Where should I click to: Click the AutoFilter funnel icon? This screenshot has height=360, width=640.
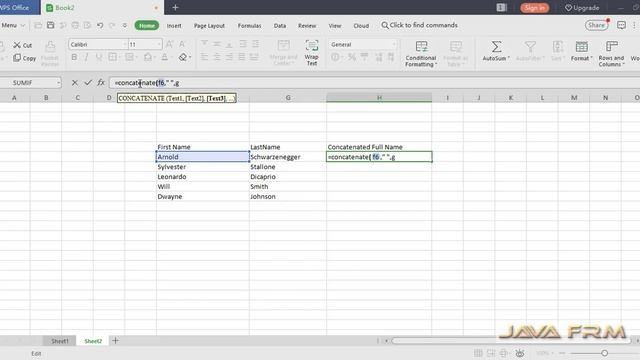pos(530,47)
